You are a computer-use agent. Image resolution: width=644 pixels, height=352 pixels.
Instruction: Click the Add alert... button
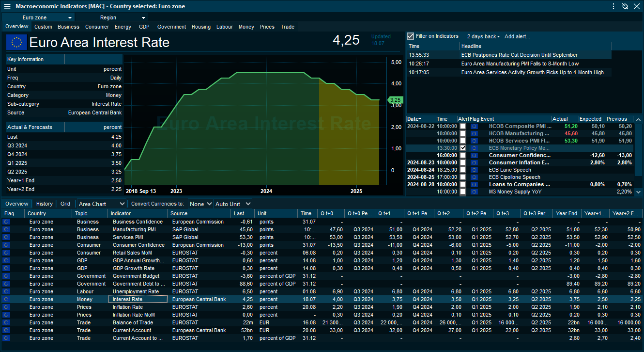(x=517, y=36)
